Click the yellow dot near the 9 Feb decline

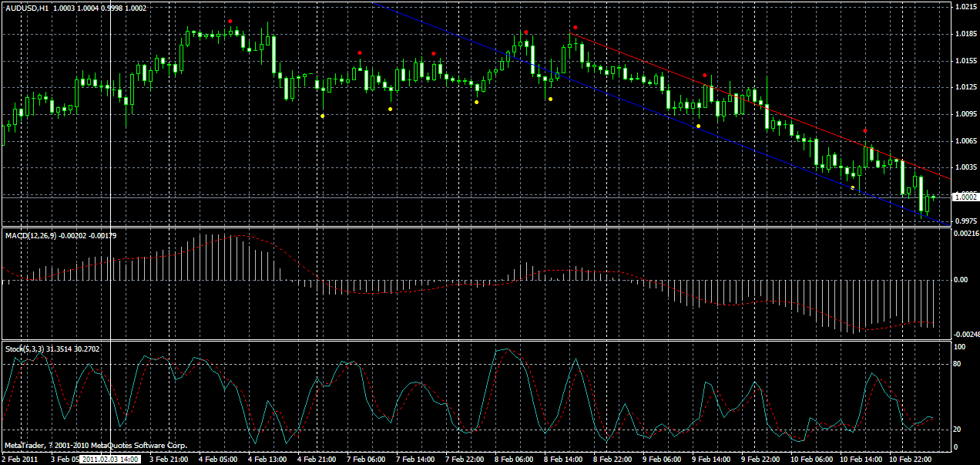(697, 126)
